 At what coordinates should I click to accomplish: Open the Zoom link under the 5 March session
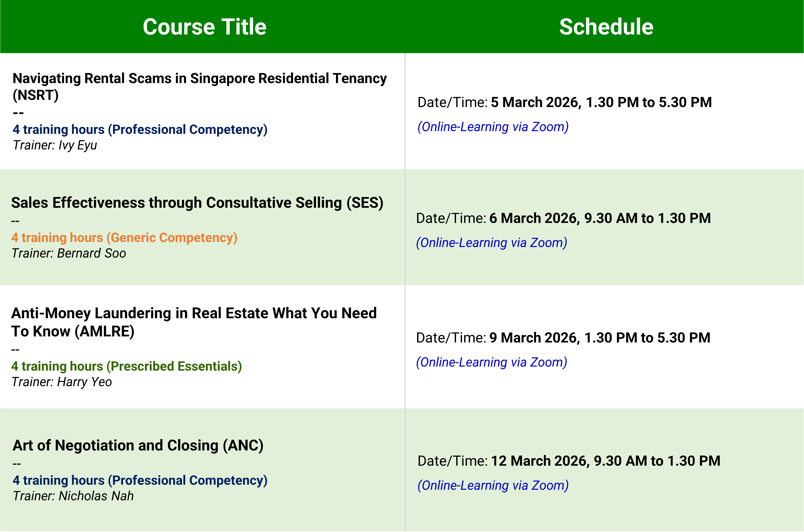tap(493, 127)
